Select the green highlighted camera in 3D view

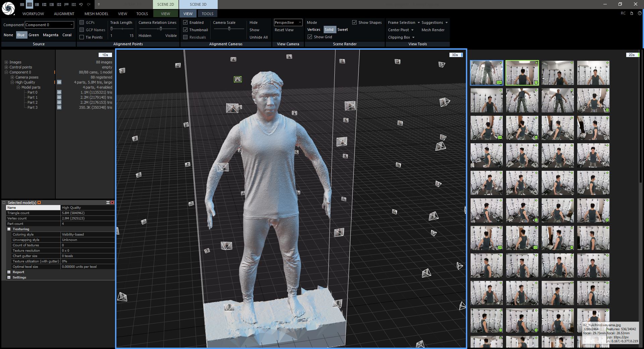[238, 80]
